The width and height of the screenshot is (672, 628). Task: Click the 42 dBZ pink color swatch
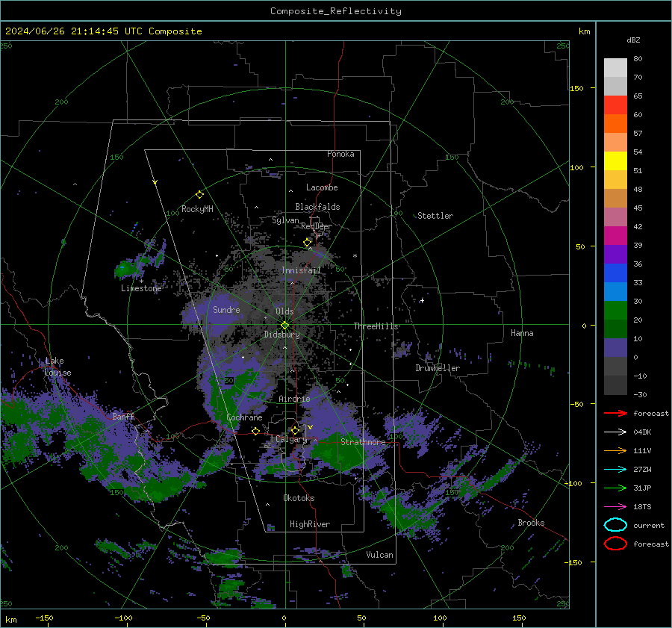(x=615, y=217)
